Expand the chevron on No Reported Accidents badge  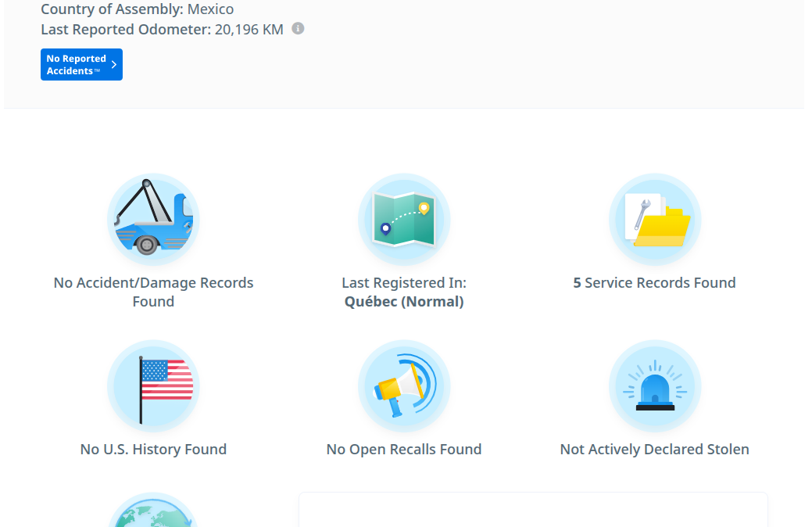tap(114, 64)
